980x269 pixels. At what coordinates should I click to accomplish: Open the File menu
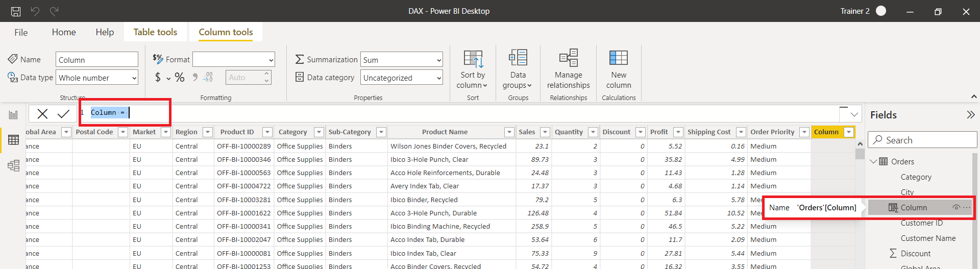click(x=21, y=32)
